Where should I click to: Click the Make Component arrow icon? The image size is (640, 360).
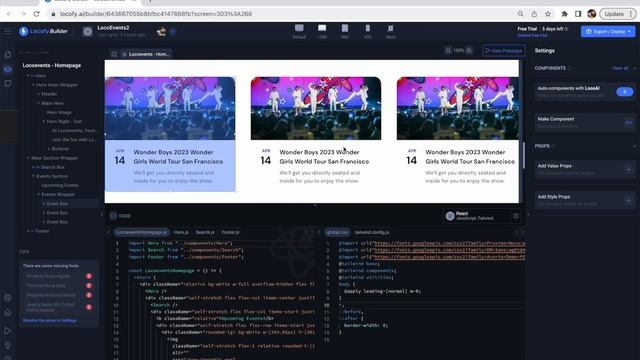tap(629, 122)
